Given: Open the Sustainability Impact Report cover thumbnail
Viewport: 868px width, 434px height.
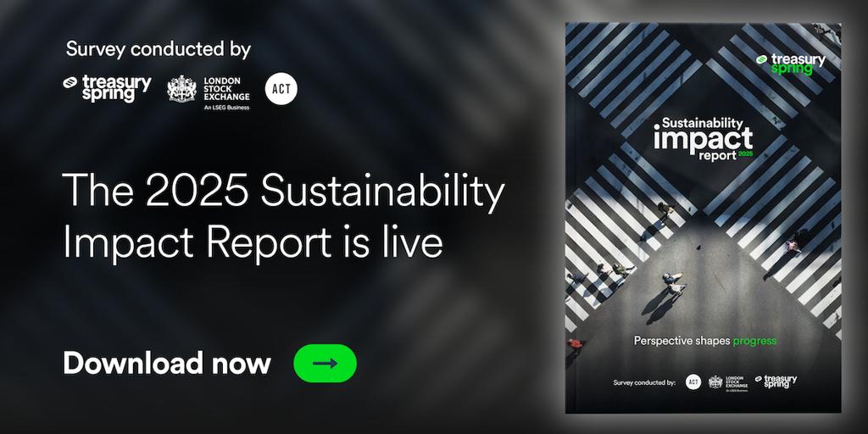Looking at the screenshot, I should point(703,218).
